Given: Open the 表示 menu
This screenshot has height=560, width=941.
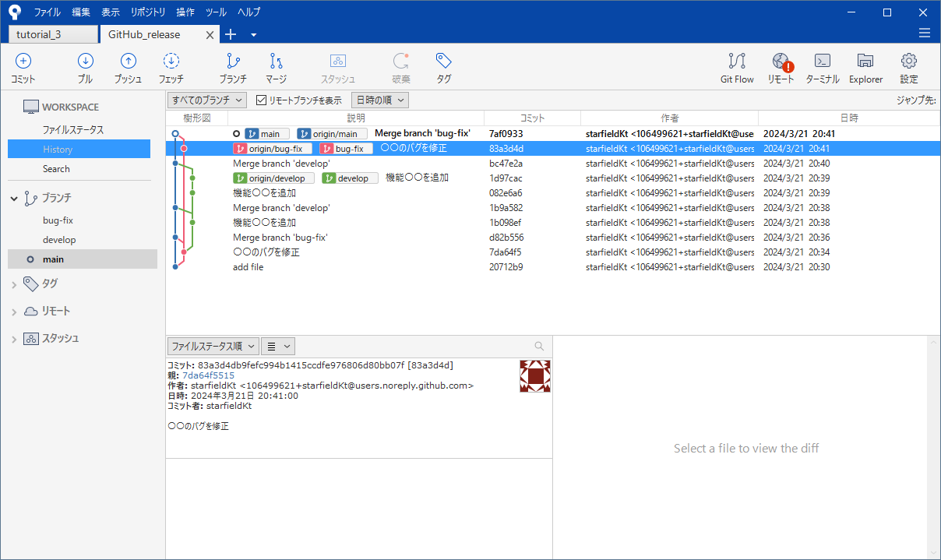Looking at the screenshot, I should point(111,12).
